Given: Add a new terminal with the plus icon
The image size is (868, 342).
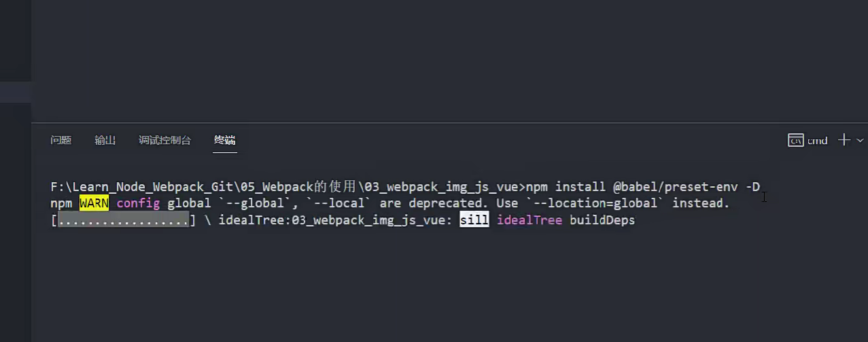Looking at the screenshot, I should coord(844,140).
